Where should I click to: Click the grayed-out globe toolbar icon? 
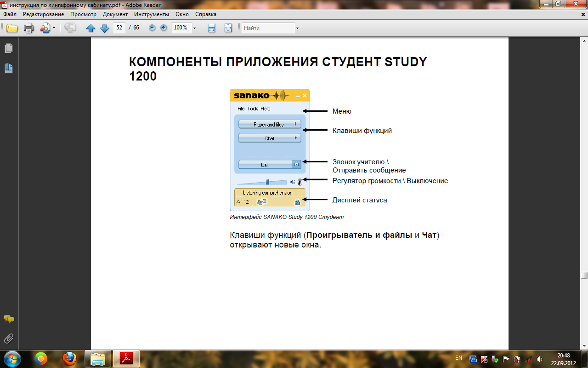point(70,28)
